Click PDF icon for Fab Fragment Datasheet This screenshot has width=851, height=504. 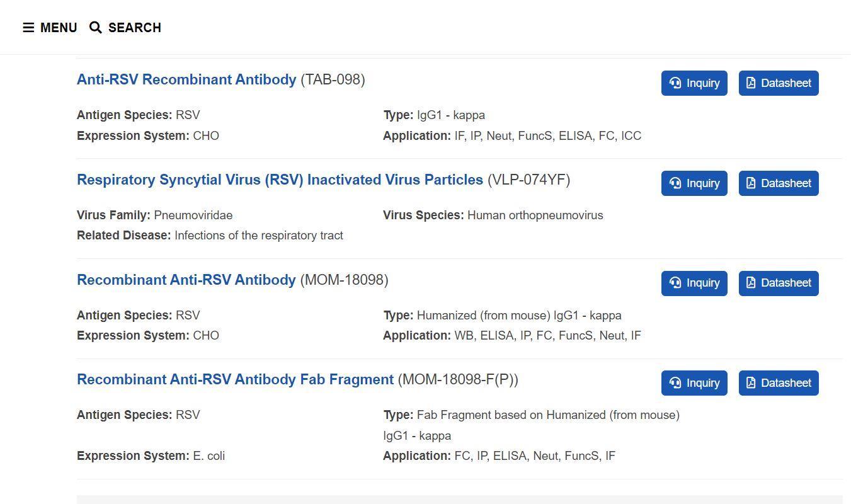pos(751,383)
